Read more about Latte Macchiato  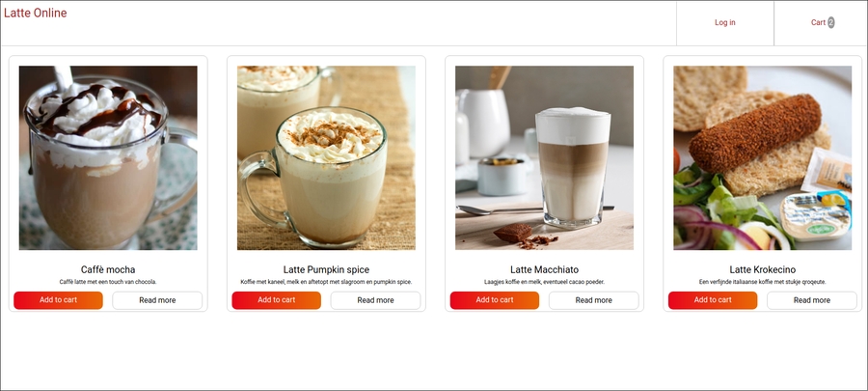pyautogui.click(x=593, y=300)
